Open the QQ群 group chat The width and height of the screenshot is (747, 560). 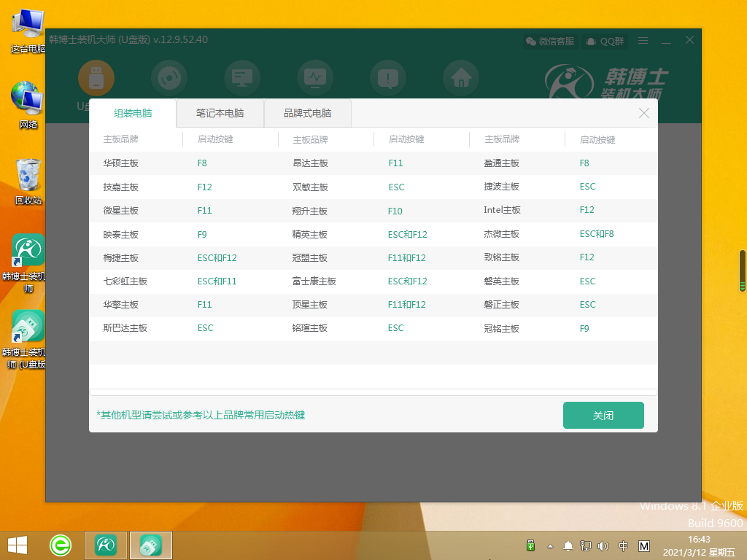(603, 42)
